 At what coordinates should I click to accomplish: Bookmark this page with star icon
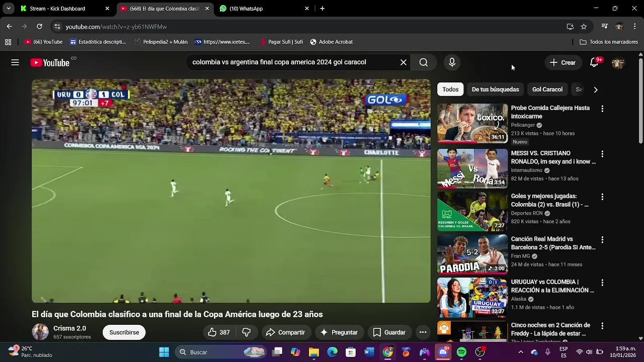pos(584,27)
